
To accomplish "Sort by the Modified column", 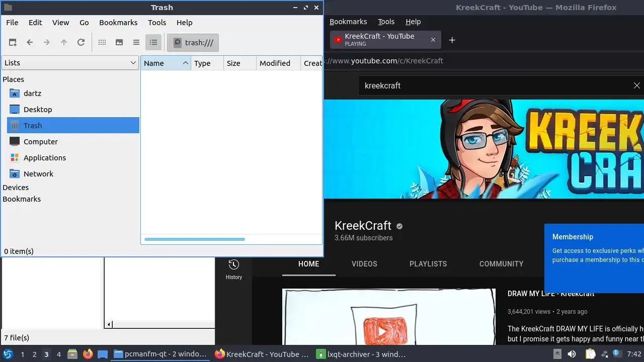I will [x=278, y=63].
